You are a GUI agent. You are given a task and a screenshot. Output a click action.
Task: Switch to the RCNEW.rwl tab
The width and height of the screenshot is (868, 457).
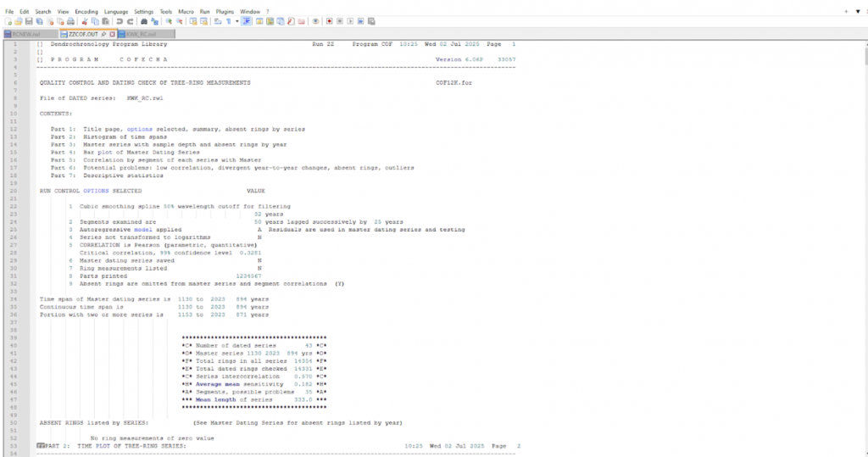click(25, 33)
